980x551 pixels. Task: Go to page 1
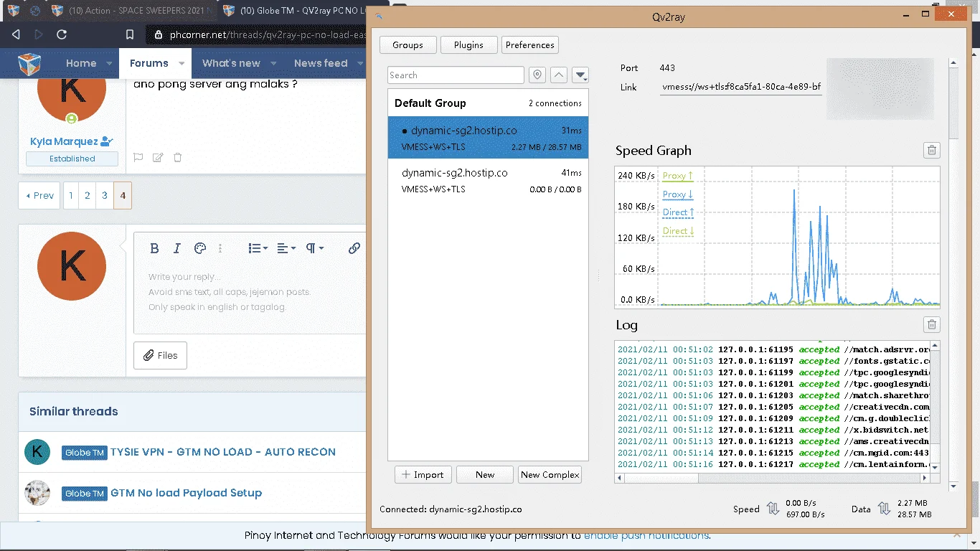point(70,195)
